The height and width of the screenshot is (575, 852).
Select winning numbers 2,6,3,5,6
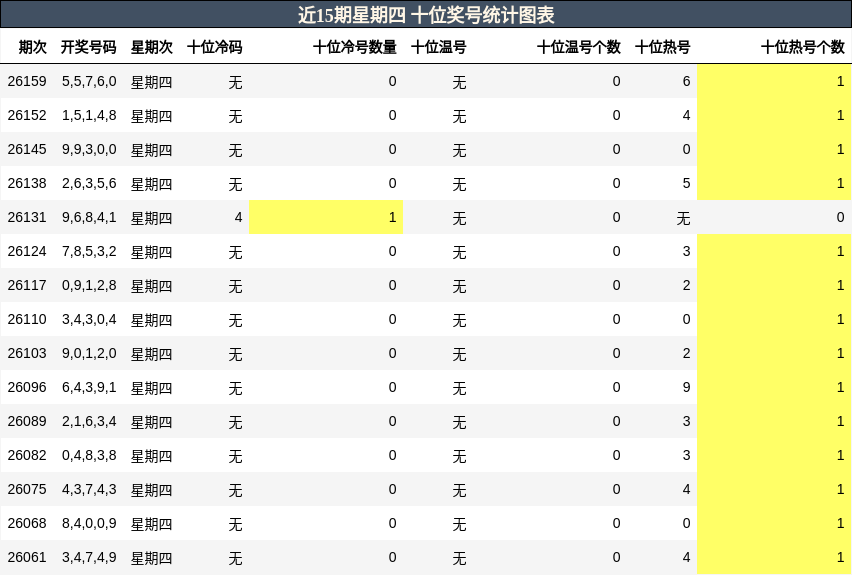(x=89, y=184)
